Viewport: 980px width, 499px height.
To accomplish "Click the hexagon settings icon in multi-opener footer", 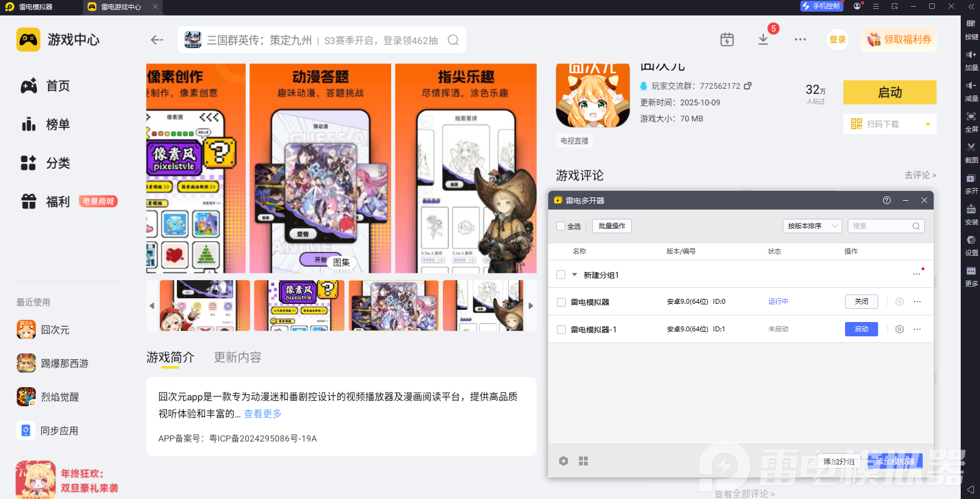I will [x=564, y=461].
